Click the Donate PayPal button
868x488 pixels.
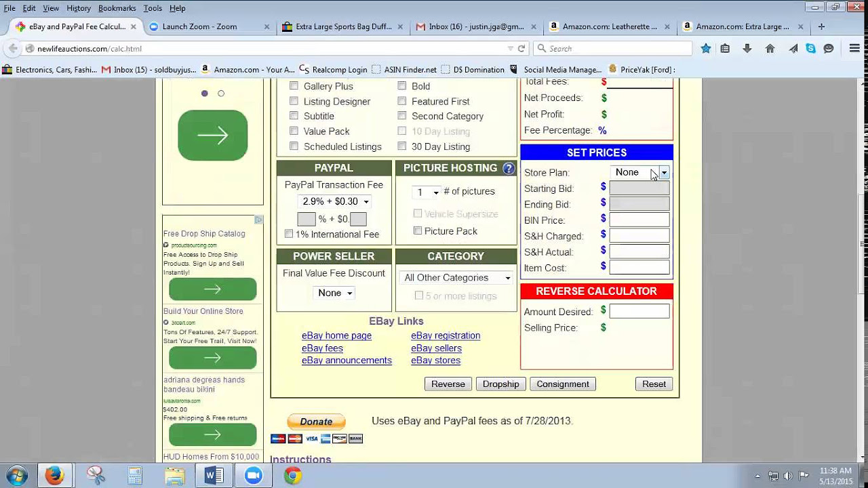pos(316,422)
